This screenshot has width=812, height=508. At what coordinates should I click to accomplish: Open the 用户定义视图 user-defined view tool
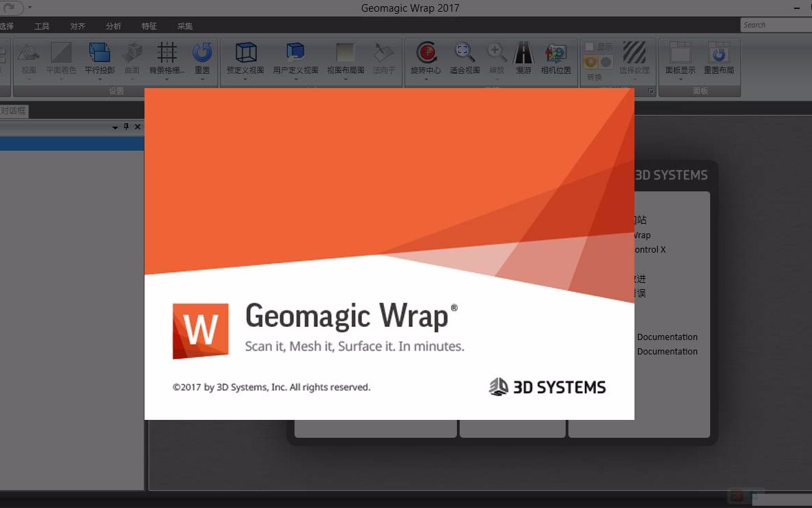[x=295, y=58]
